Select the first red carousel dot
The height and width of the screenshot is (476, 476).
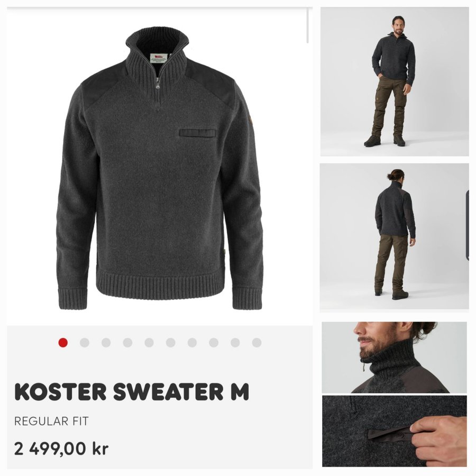[63, 343]
